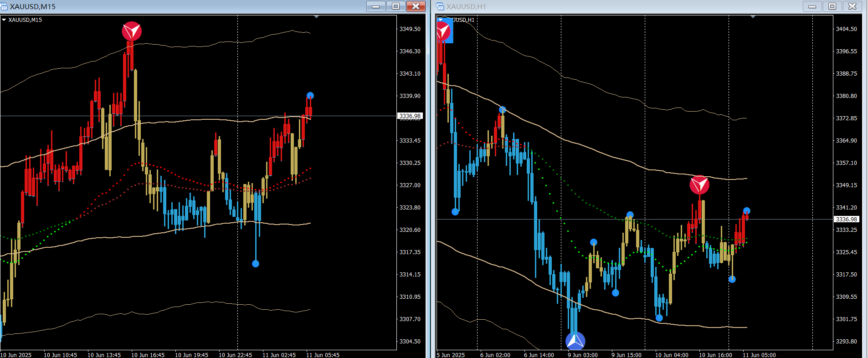Maximize the XAUUSD,H1 chart window
This screenshot has width=868, height=358.
[x=832, y=6]
